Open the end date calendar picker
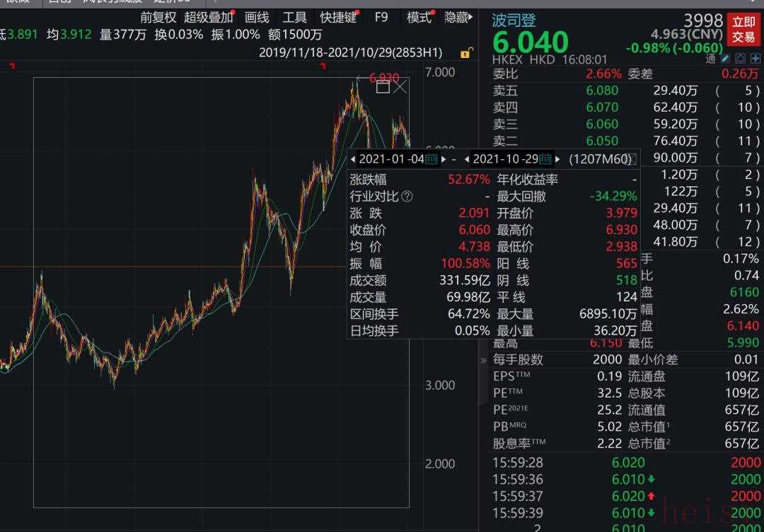764x532 pixels. 545,158
